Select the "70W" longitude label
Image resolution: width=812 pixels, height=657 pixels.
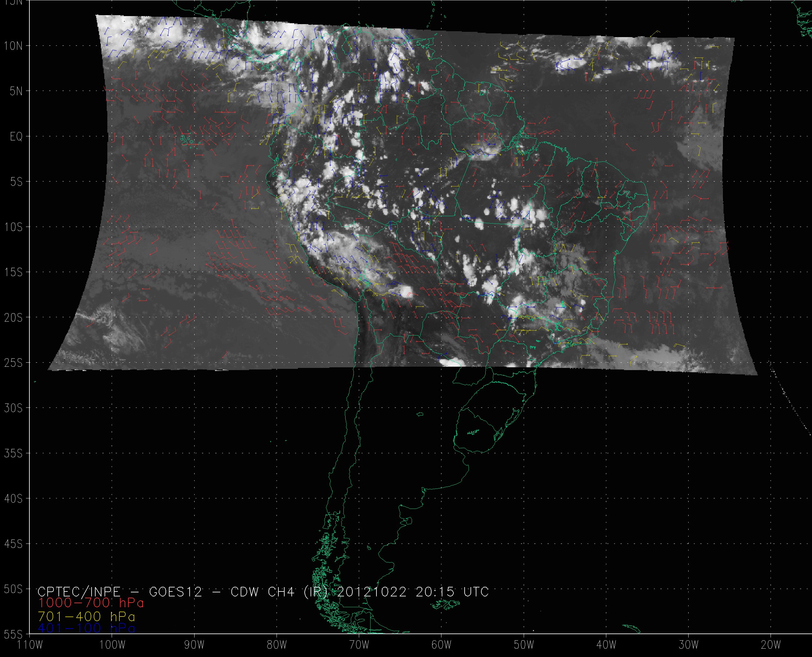pos(359,645)
